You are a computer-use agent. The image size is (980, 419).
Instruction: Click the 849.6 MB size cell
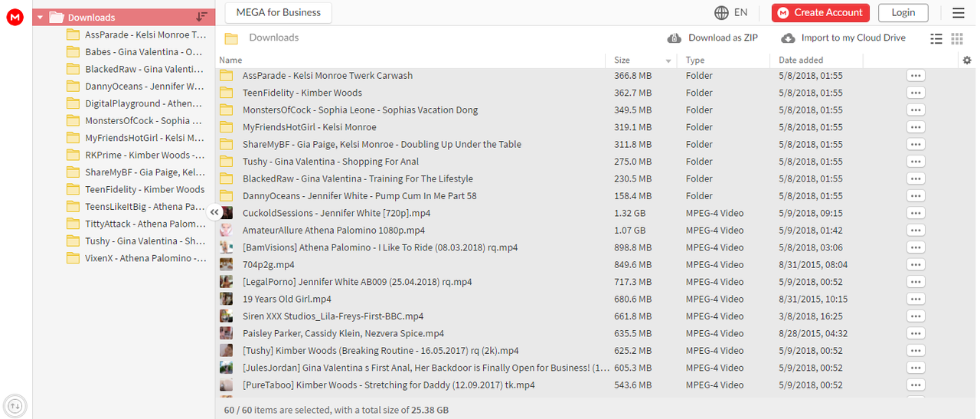click(x=633, y=264)
